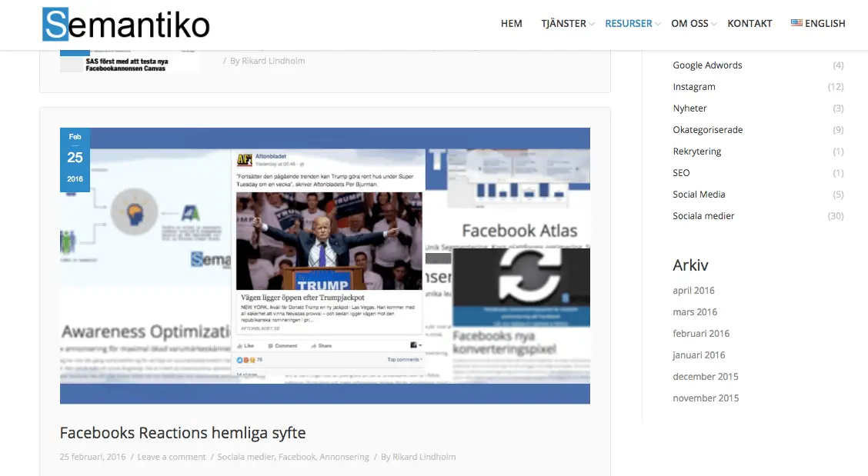The width and height of the screenshot is (868, 476).
Task: Expand the Resurser dropdown arrow
Action: tap(658, 25)
